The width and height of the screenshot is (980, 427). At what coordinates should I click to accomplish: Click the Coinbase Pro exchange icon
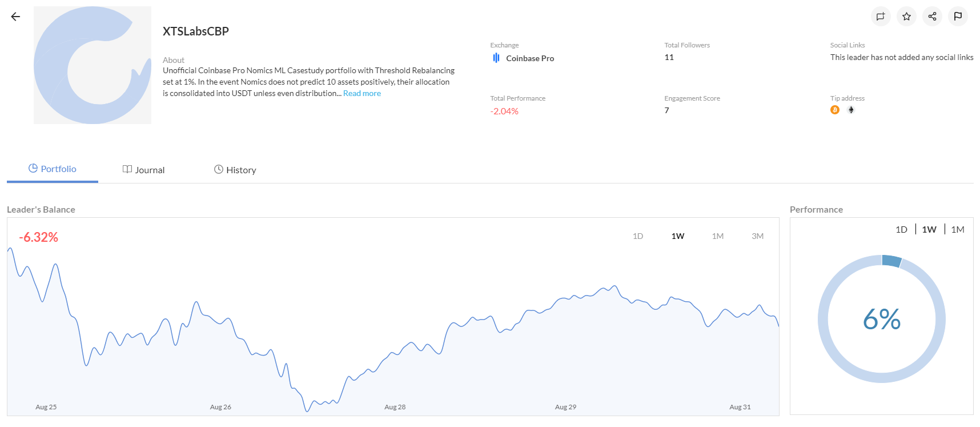[x=496, y=58]
